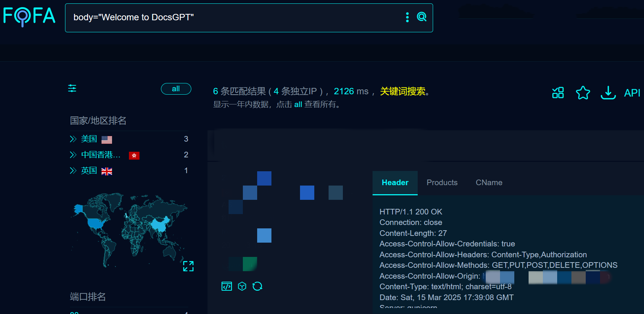
Task: Click the search magnifier icon
Action: point(422,17)
